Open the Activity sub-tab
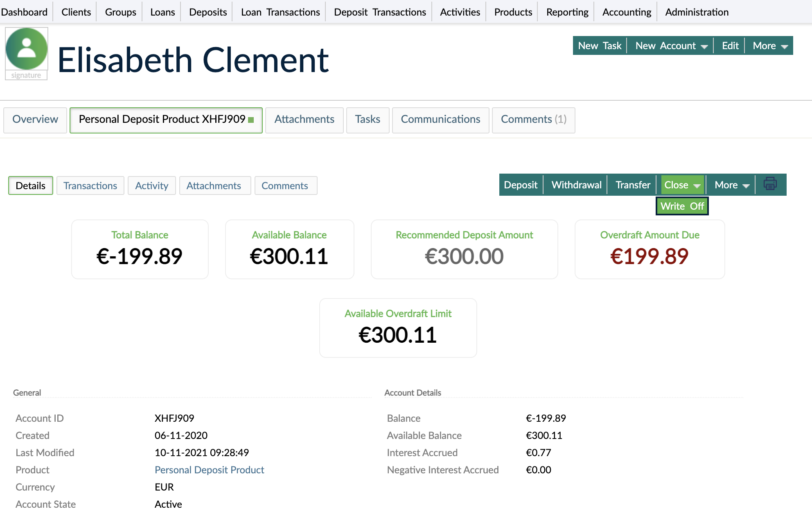 tap(151, 185)
